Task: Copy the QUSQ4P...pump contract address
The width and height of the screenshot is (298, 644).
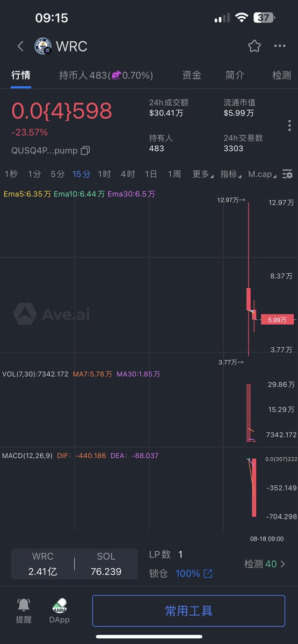Action: (85, 150)
